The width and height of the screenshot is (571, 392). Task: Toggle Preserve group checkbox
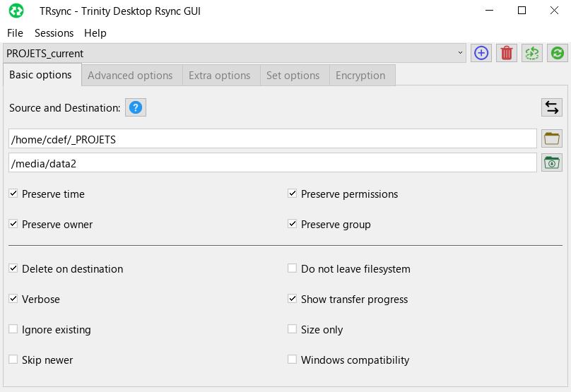click(292, 223)
